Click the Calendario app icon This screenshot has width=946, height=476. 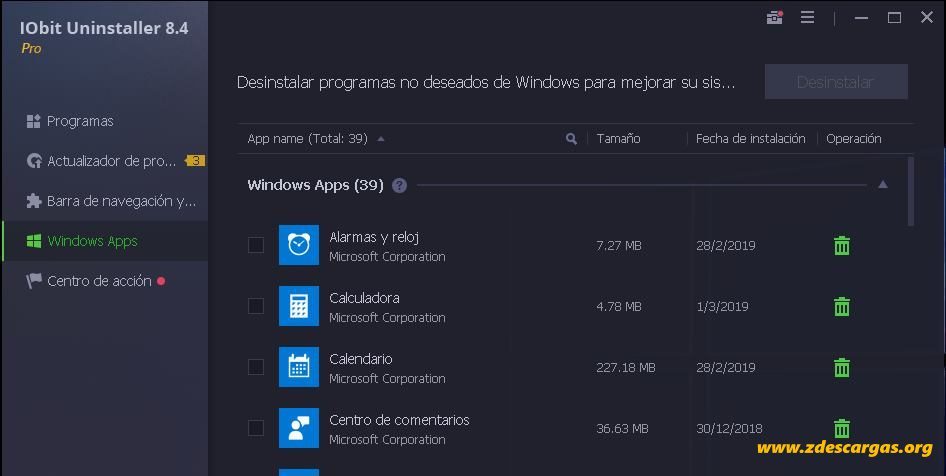(299, 367)
